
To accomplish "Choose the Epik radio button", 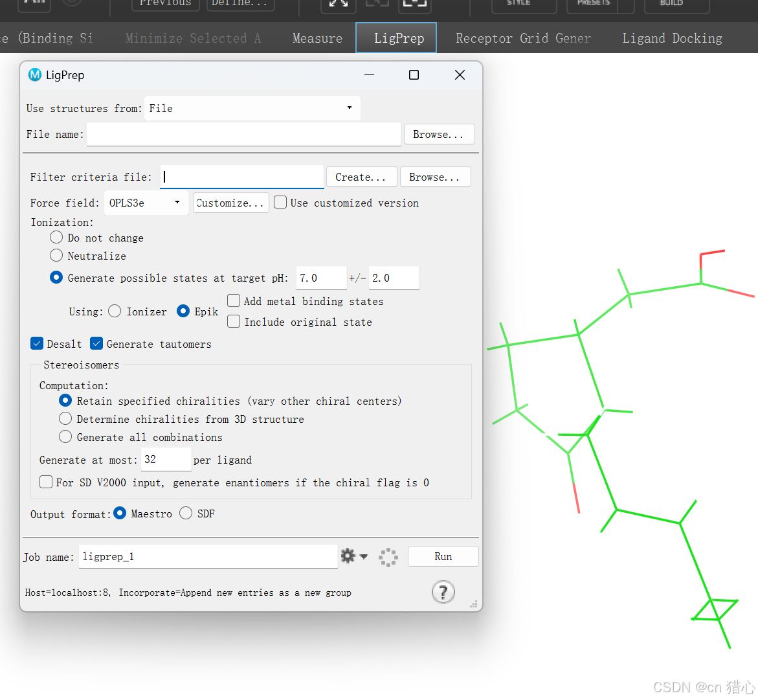I will tap(183, 311).
